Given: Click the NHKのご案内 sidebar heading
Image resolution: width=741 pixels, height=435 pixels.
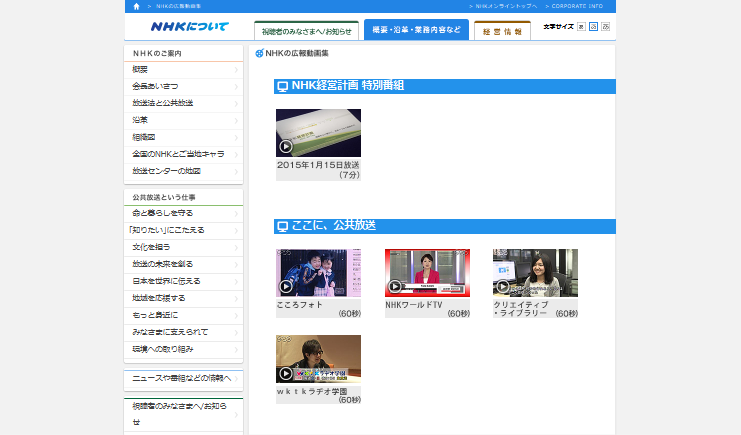Looking at the screenshot, I should (157, 53).
